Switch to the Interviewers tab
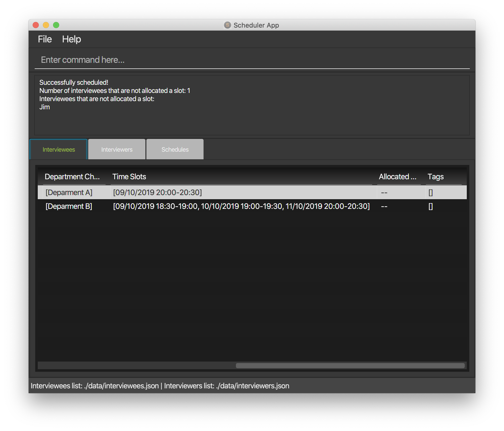This screenshot has height=431, width=504. [x=117, y=149]
